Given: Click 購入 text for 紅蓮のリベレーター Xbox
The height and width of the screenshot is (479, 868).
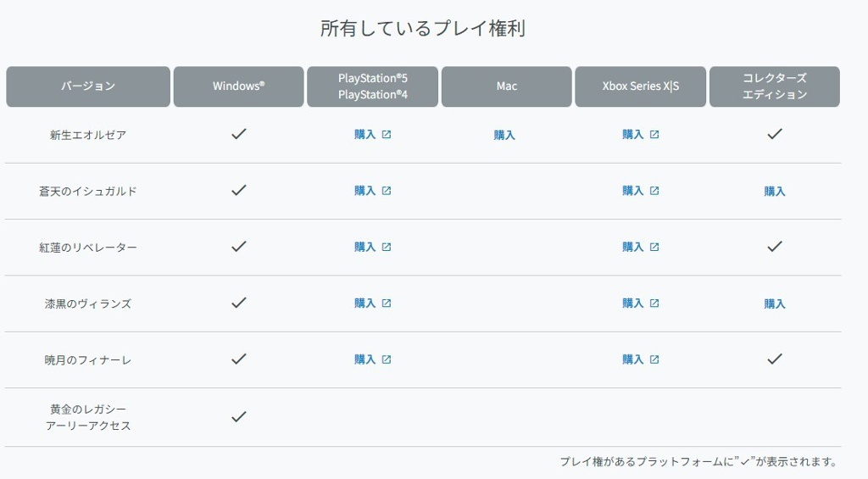Looking at the screenshot, I should (x=632, y=247).
